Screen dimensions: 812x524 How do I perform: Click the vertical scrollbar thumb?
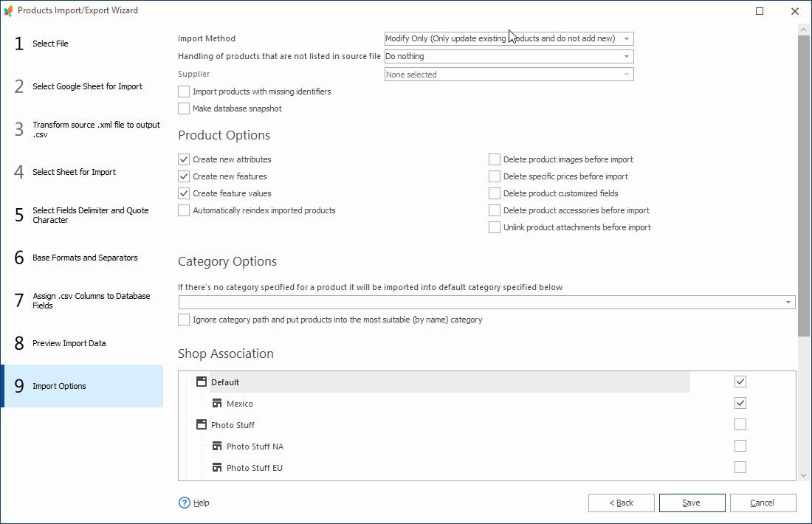tap(804, 185)
